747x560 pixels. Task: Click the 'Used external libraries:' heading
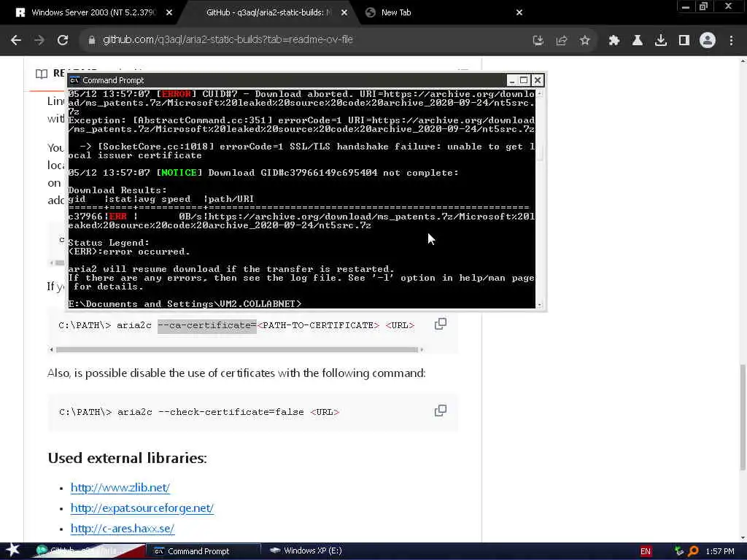pos(127,458)
